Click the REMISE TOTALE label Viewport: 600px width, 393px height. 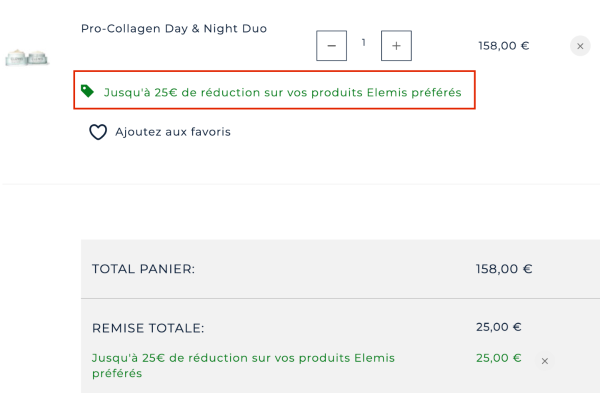tap(148, 328)
